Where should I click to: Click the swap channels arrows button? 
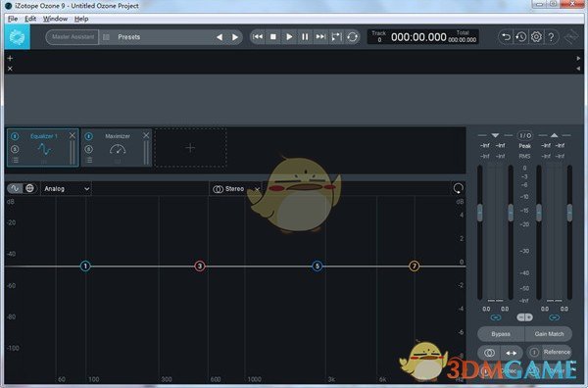pos(512,353)
